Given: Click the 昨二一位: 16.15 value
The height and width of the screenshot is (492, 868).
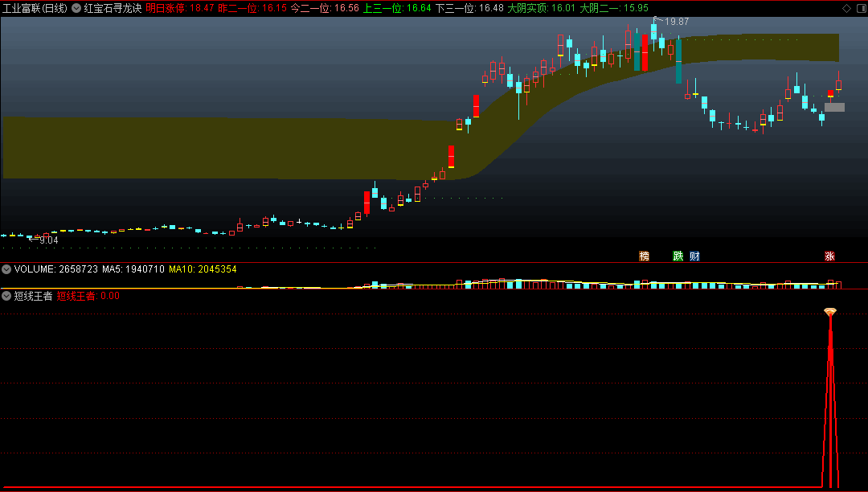Looking at the screenshot, I should [252, 8].
